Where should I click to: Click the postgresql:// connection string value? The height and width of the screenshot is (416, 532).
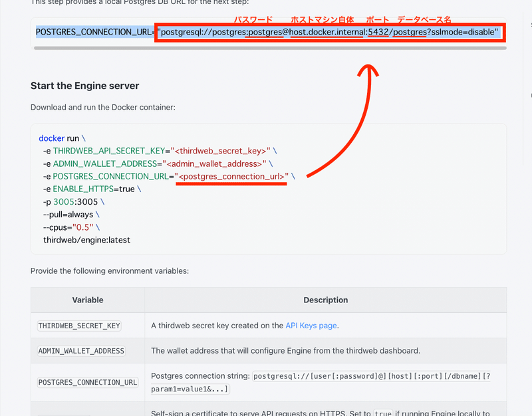328,32
